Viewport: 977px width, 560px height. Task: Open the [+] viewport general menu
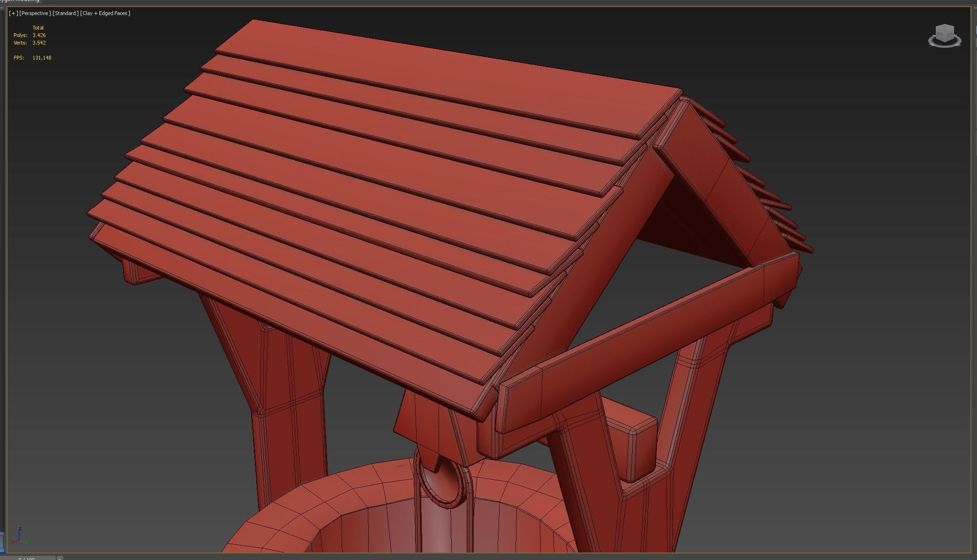[13, 13]
